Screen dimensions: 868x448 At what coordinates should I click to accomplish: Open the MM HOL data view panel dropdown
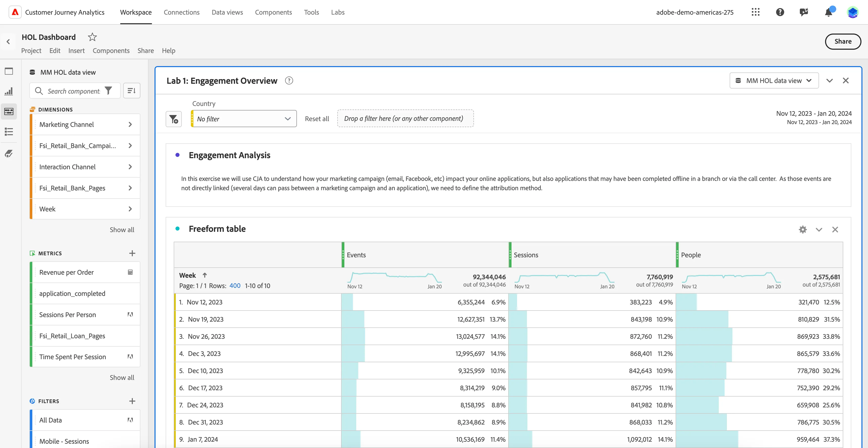[x=774, y=81]
